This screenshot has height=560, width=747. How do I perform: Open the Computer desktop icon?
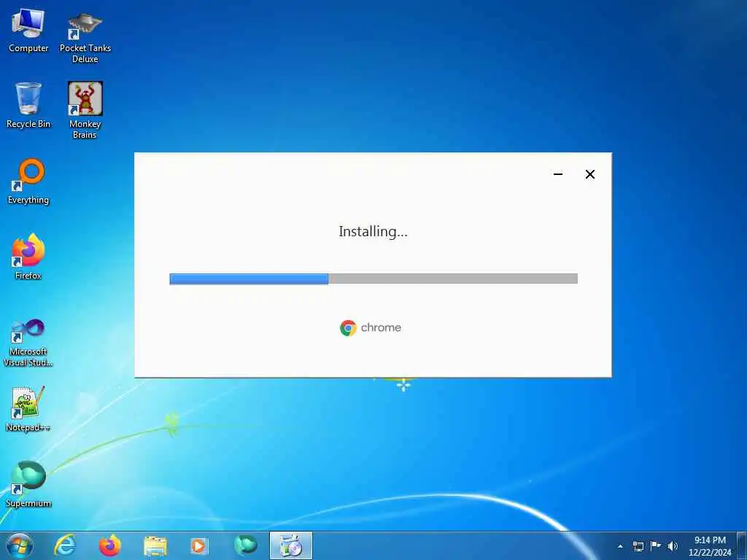[x=28, y=31]
